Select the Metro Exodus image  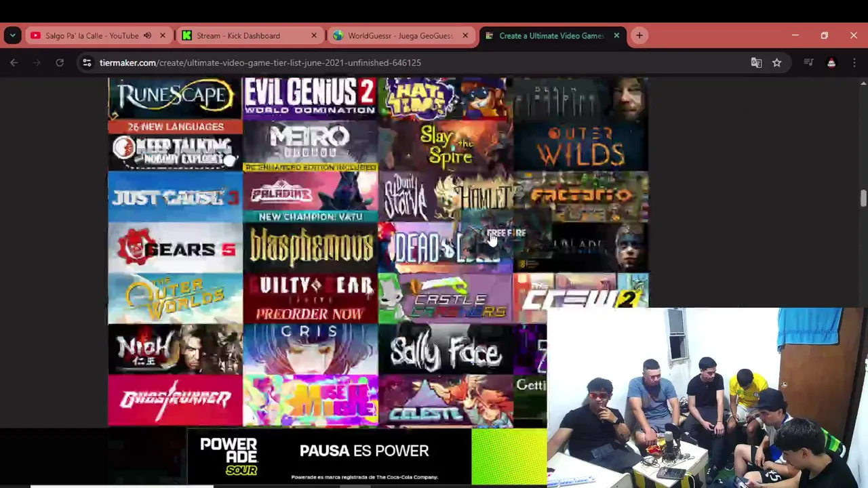[310, 146]
